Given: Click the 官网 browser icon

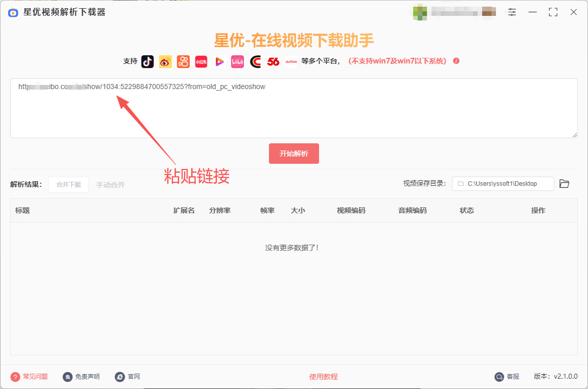Looking at the screenshot, I should click(120, 377).
